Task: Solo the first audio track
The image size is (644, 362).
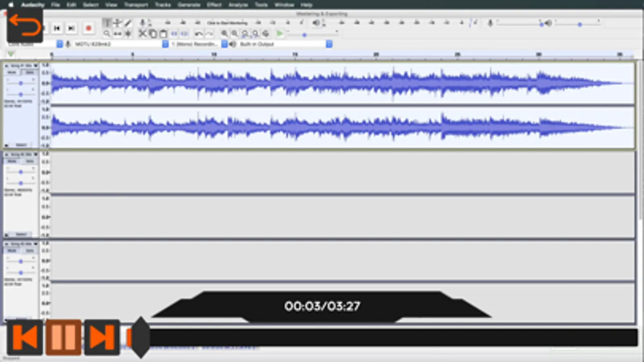Action: coord(29,72)
